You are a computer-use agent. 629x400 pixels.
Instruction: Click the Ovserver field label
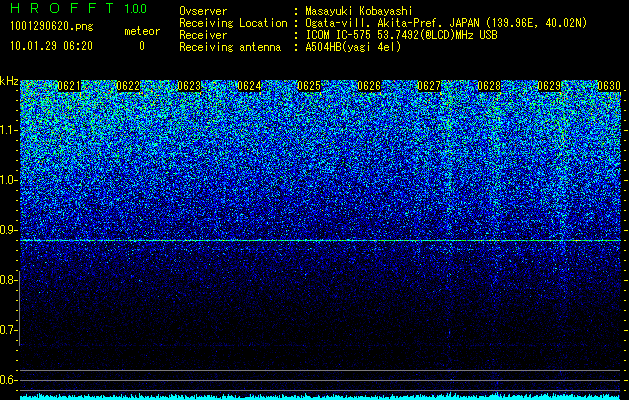point(203,11)
